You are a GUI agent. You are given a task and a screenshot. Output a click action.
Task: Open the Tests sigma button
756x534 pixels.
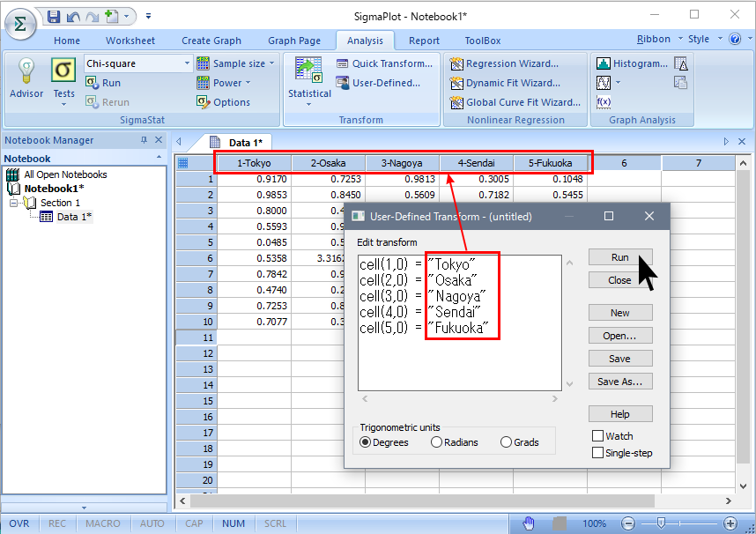click(63, 82)
